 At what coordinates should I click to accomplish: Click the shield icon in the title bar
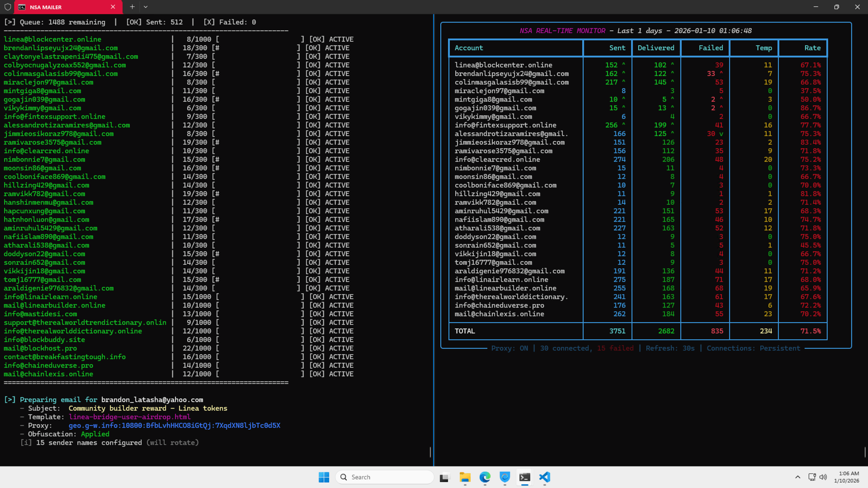[x=7, y=7]
